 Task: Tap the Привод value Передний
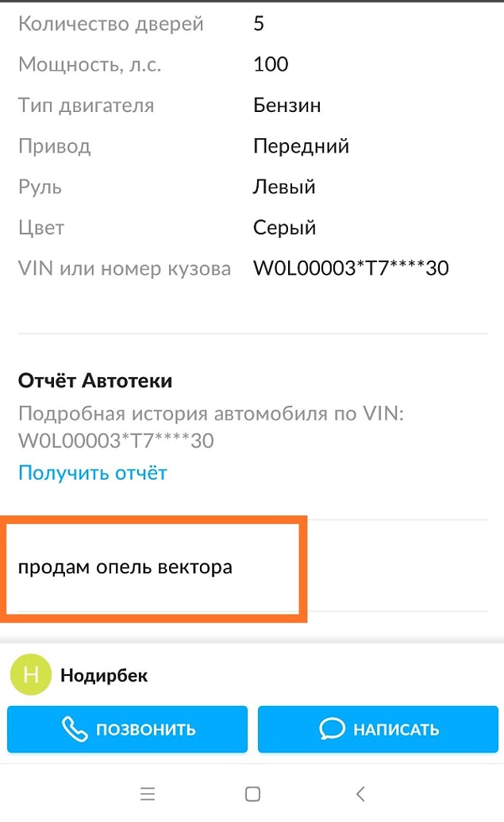pyautogui.click(x=302, y=146)
